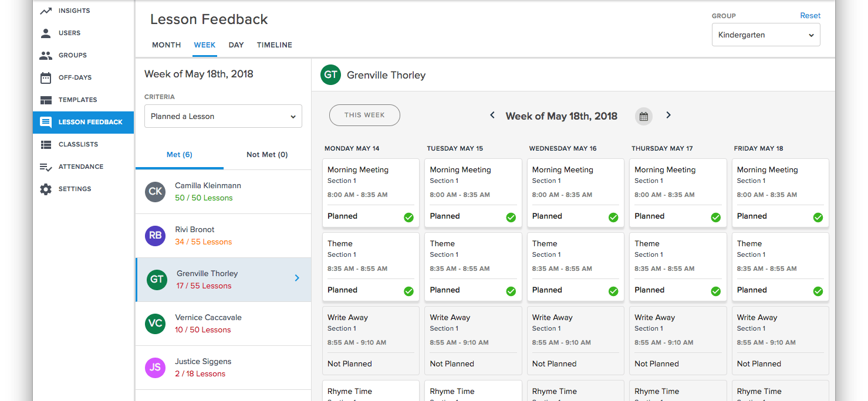The height and width of the screenshot is (401, 868).
Task: Click the This Week button
Action: click(364, 115)
